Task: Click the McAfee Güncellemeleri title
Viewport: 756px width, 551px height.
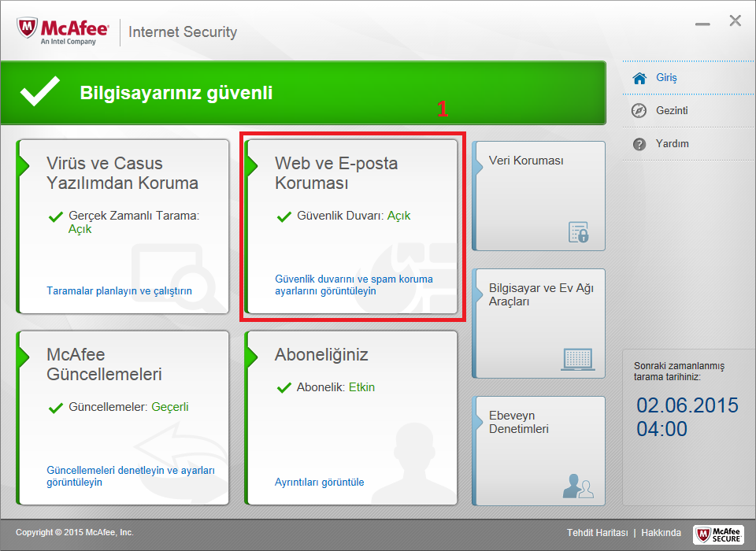Action: (104, 364)
